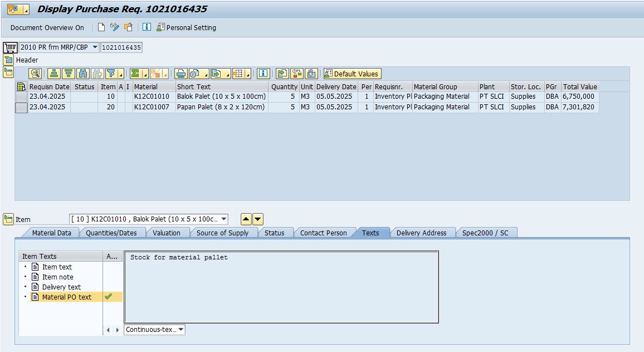Click the Export icon in grid toolbar

(217, 74)
